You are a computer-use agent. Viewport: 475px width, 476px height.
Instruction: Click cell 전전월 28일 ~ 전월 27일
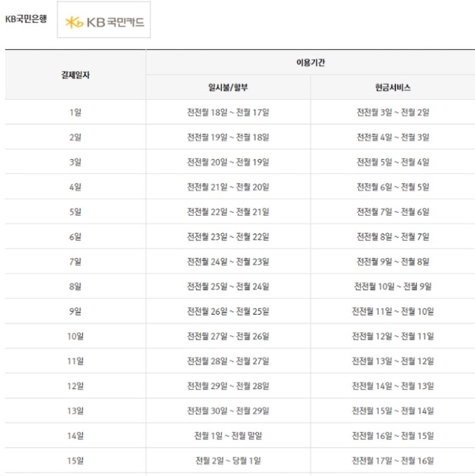pos(229,361)
